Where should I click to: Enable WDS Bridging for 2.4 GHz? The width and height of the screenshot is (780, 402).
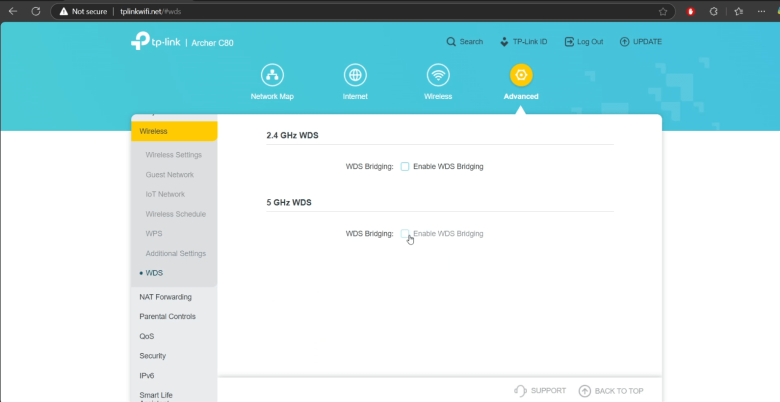tap(405, 166)
